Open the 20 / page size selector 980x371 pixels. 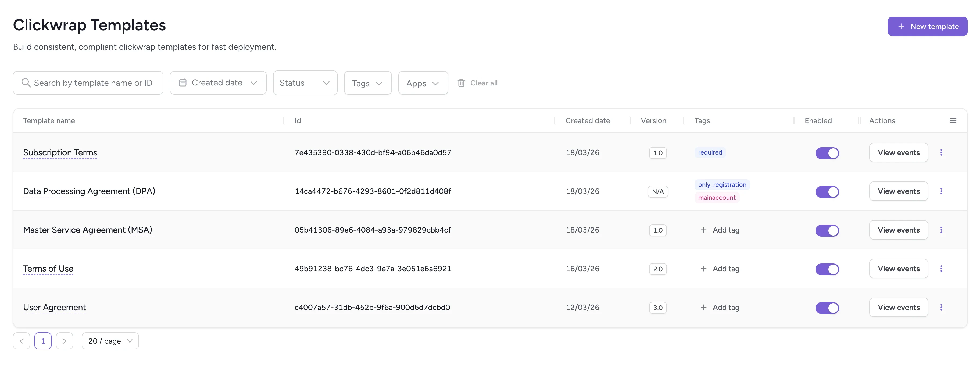pyautogui.click(x=110, y=341)
